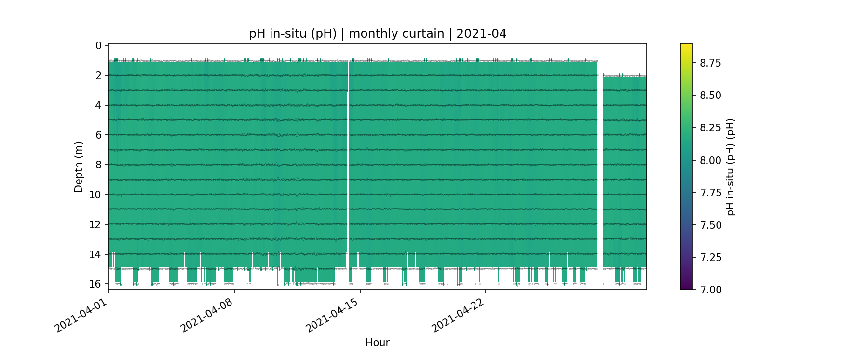Click the 8.75 colorbar tick label

[x=710, y=63]
